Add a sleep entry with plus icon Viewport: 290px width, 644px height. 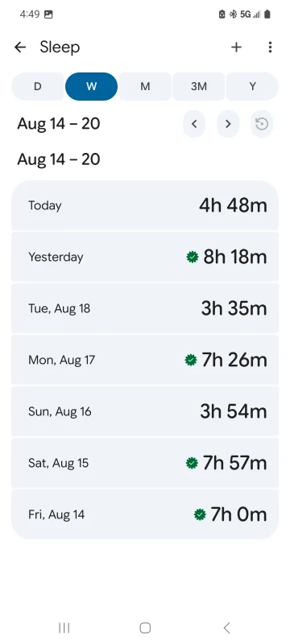tap(236, 47)
